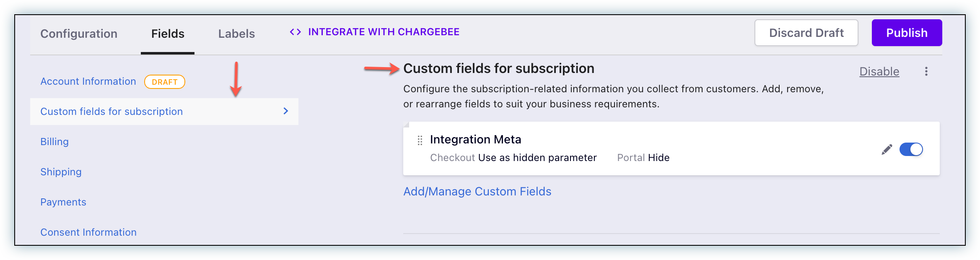
Task: Go to Account Information section
Action: (x=88, y=81)
